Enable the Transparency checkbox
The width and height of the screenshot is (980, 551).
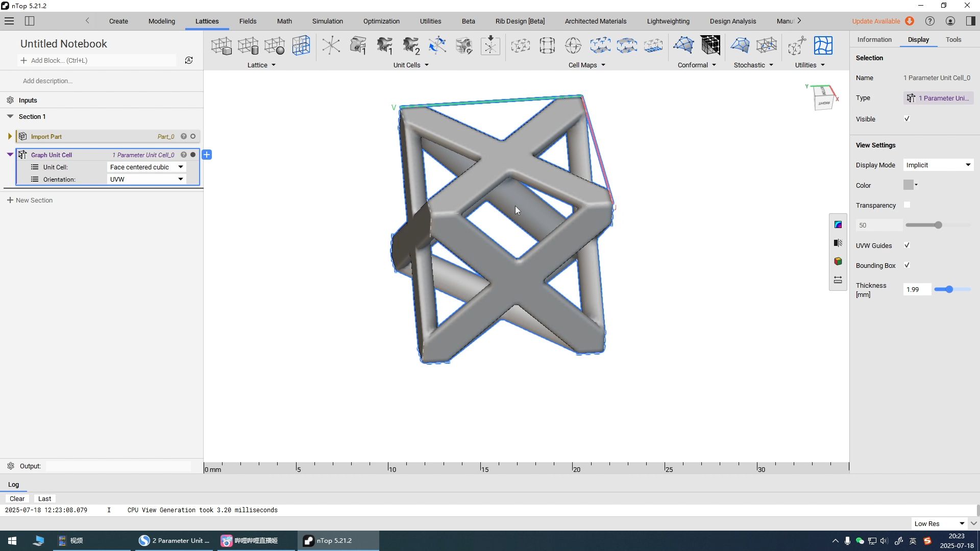click(x=907, y=205)
